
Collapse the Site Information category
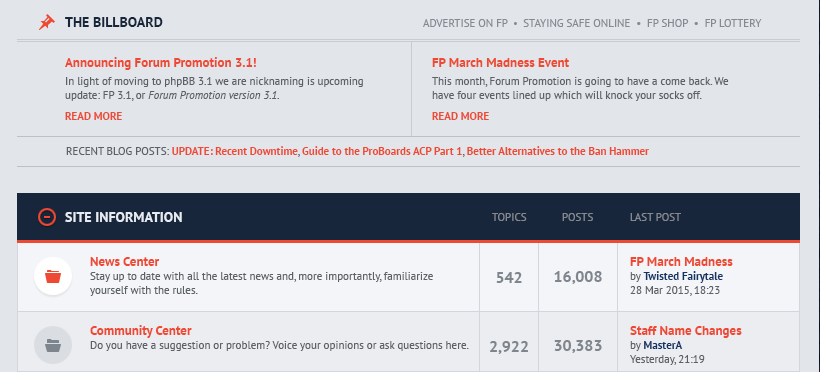[47, 217]
